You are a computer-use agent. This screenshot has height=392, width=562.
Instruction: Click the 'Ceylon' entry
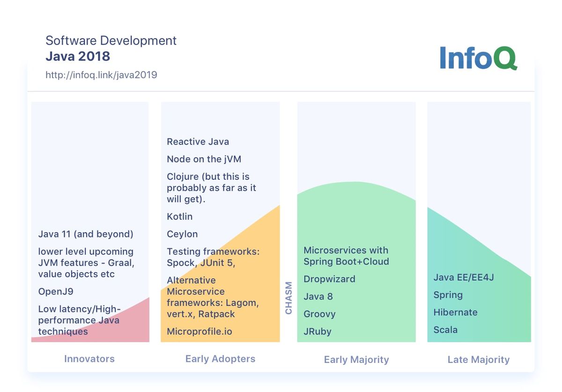(x=182, y=234)
